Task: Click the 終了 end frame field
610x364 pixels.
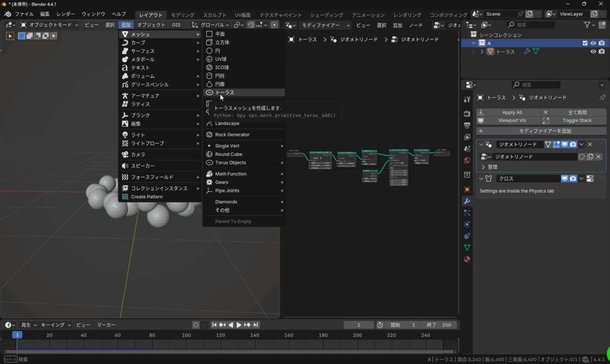Action: (x=438, y=325)
